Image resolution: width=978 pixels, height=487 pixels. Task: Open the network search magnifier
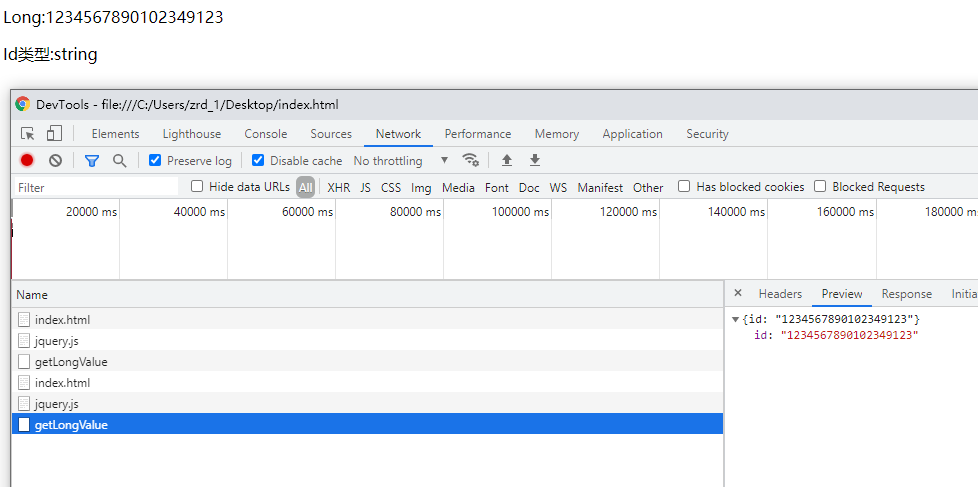[120, 161]
